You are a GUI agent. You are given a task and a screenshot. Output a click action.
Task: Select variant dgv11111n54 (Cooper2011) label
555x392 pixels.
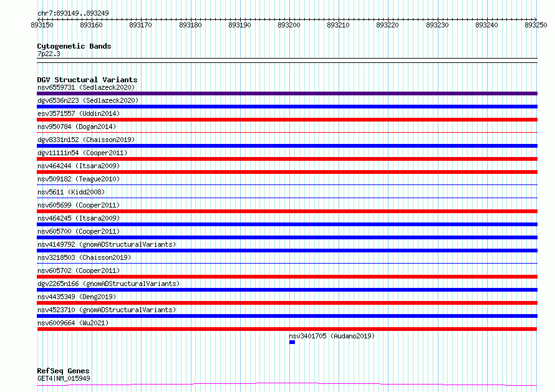click(82, 153)
